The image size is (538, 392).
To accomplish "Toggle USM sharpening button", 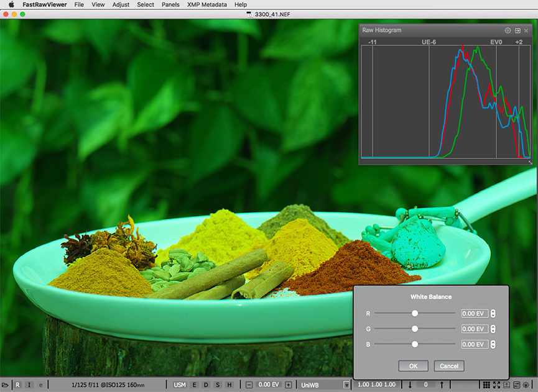I will coord(180,385).
